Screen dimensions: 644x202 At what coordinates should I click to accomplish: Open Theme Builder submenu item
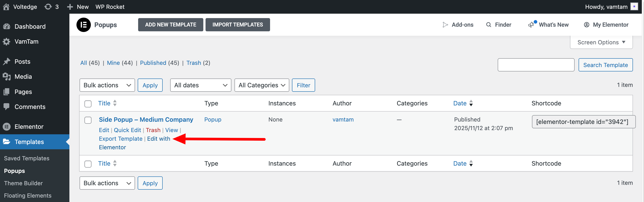coord(23,183)
